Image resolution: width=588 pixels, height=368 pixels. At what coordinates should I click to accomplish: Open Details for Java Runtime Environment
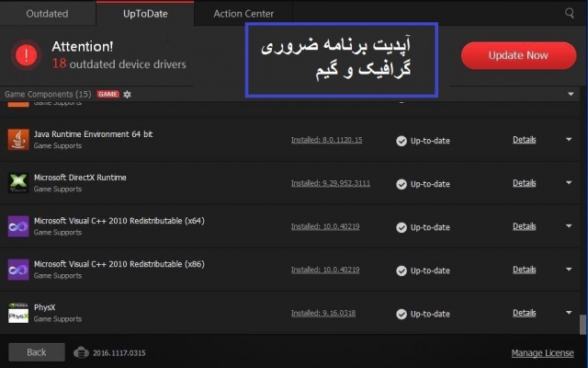point(525,140)
